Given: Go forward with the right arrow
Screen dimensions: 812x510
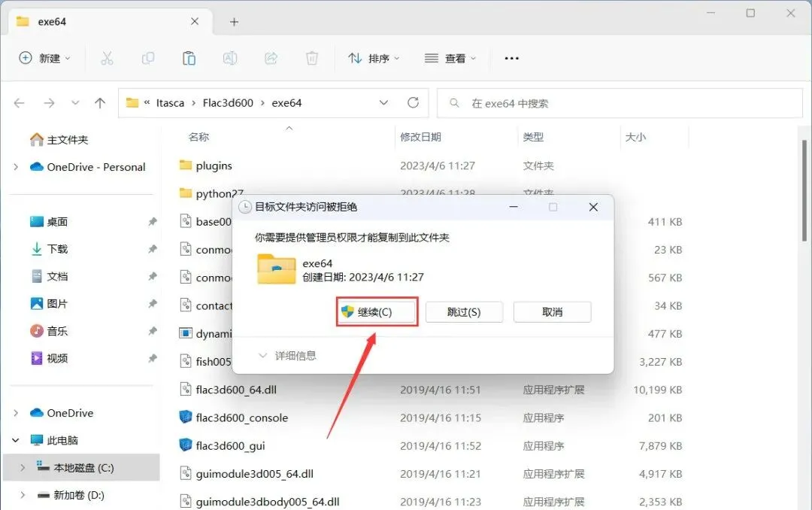Looking at the screenshot, I should pyautogui.click(x=49, y=102).
